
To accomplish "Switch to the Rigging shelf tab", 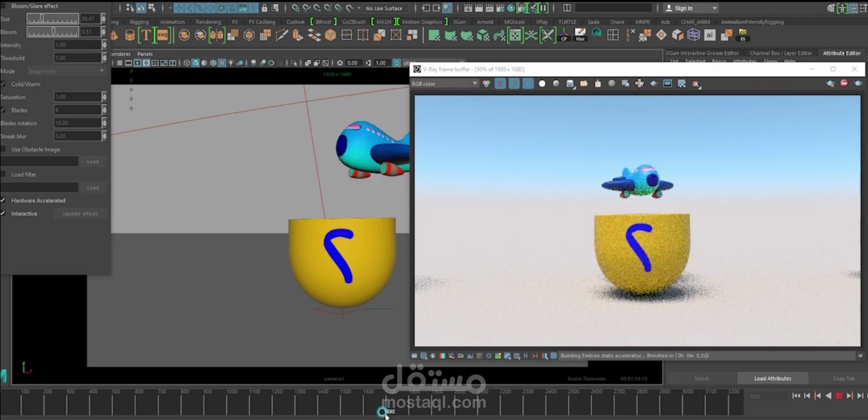I will click(139, 22).
